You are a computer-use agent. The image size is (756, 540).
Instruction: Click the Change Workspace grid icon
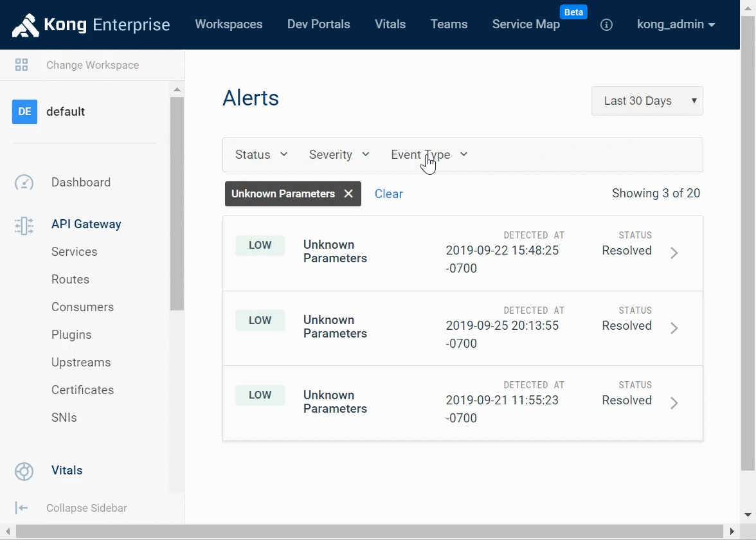(21, 64)
